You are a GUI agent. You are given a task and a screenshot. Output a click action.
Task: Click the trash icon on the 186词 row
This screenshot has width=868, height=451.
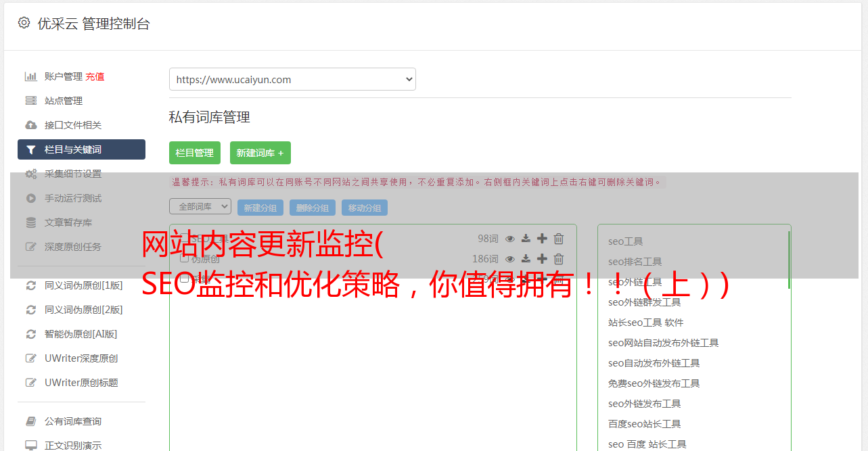click(x=559, y=259)
